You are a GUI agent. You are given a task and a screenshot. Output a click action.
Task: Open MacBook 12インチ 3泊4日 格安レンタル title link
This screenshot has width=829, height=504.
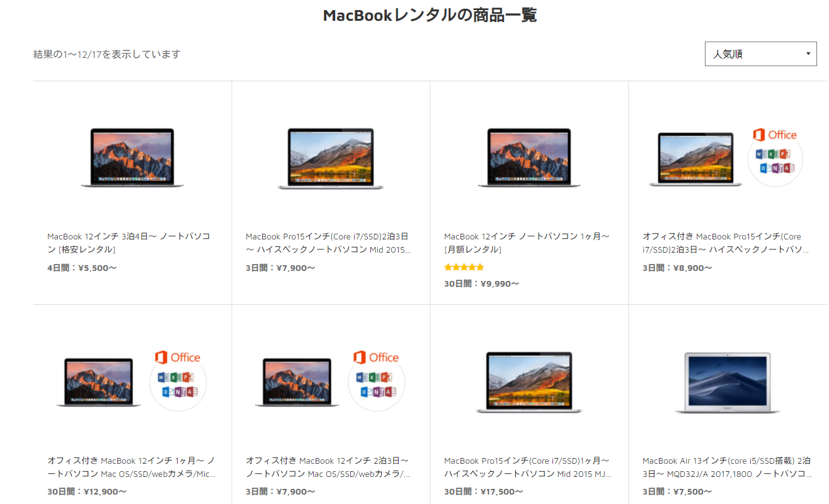coord(129,243)
